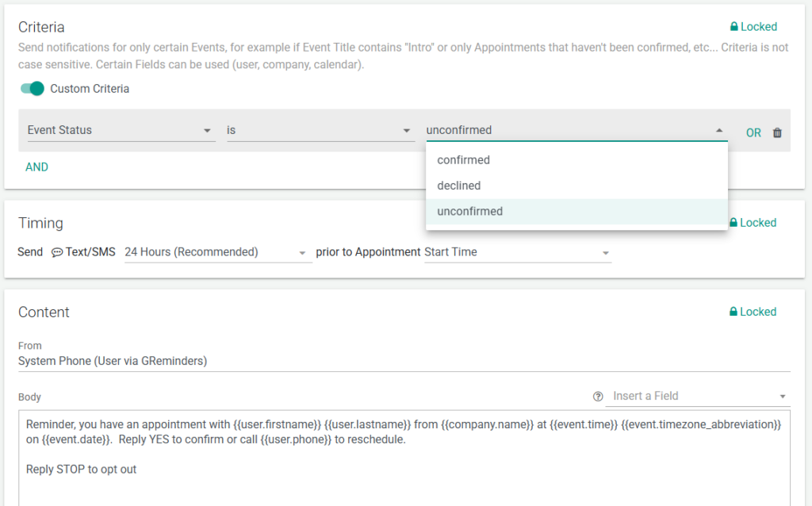Click the lock icon in Timing section
The width and height of the screenshot is (812, 506).
click(x=733, y=223)
